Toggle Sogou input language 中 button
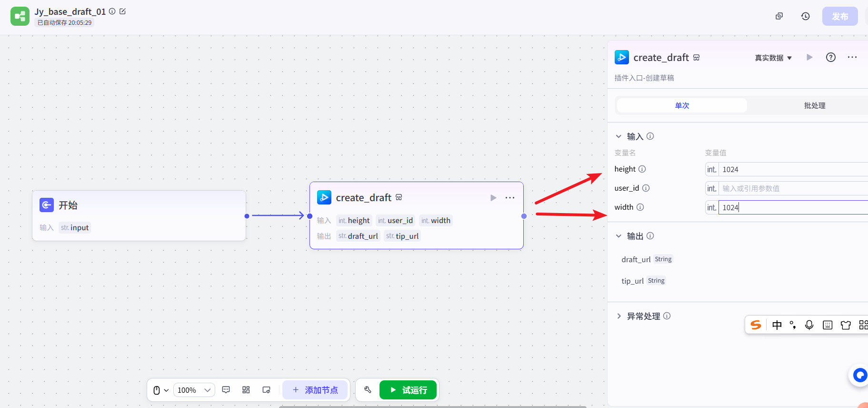The width and height of the screenshot is (868, 408). pyautogui.click(x=777, y=325)
